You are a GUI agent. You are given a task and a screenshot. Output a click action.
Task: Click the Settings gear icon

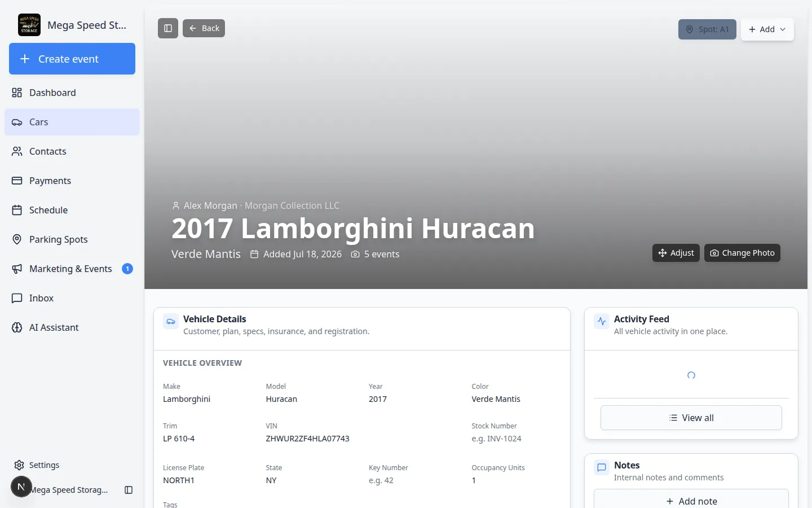[19, 465]
